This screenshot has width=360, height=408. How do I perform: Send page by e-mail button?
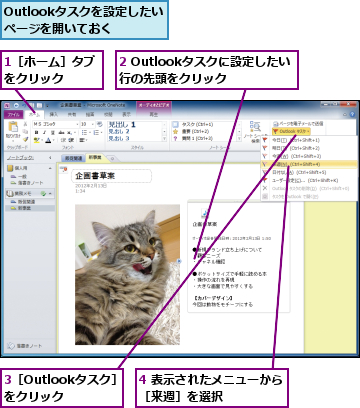298,124
